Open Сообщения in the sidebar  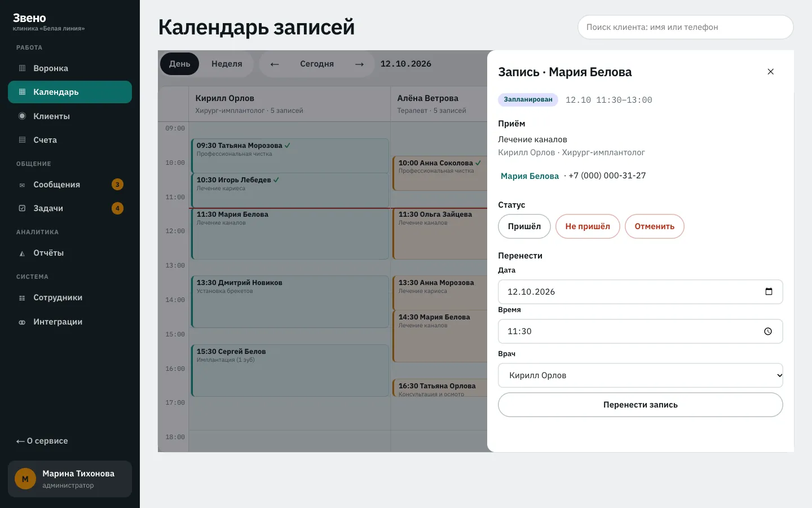point(70,185)
